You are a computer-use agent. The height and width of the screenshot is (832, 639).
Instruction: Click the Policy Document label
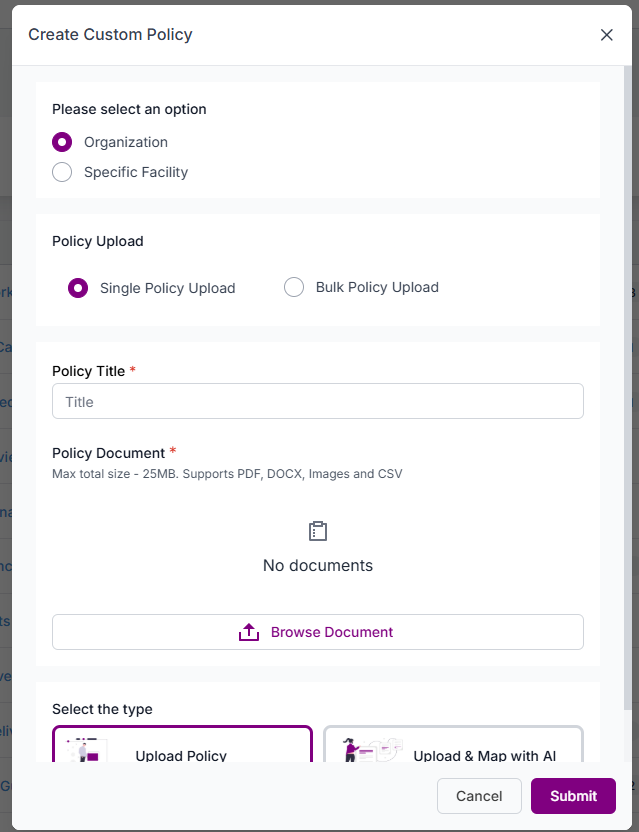107,453
